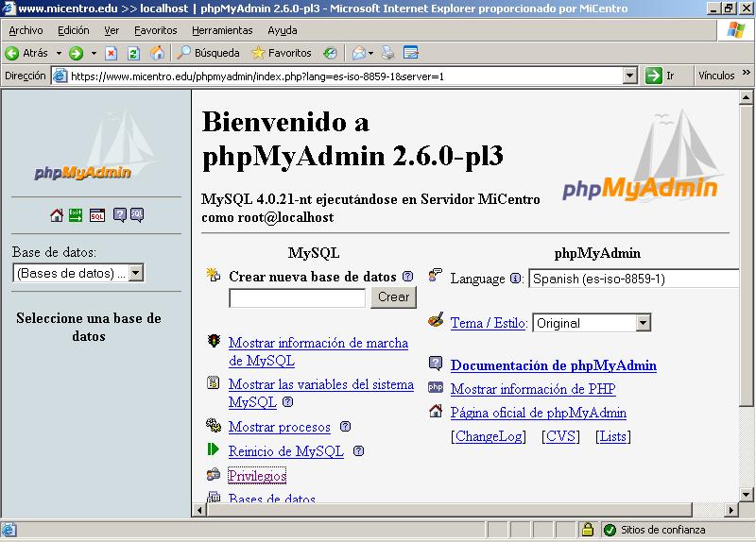756x542 pixels.
Task: Open the ChangeLog link
Action: click(x=489, y=436)
